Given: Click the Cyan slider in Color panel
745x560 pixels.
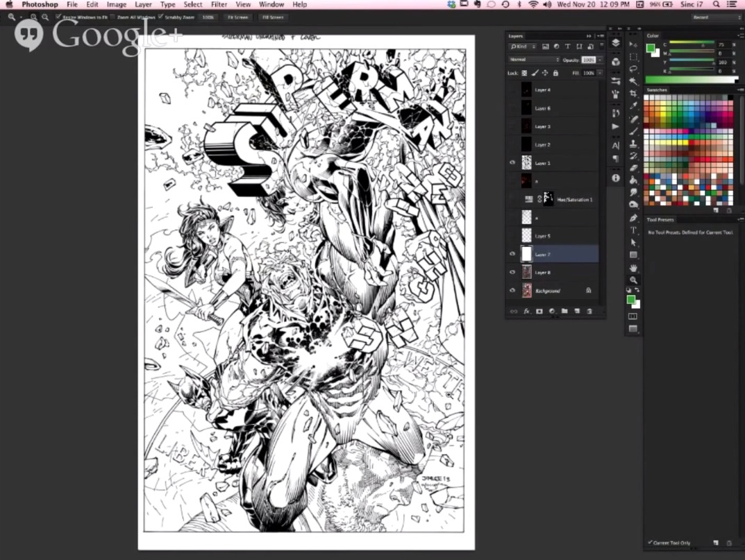Looking at the screenshot, I should (692, 44).
